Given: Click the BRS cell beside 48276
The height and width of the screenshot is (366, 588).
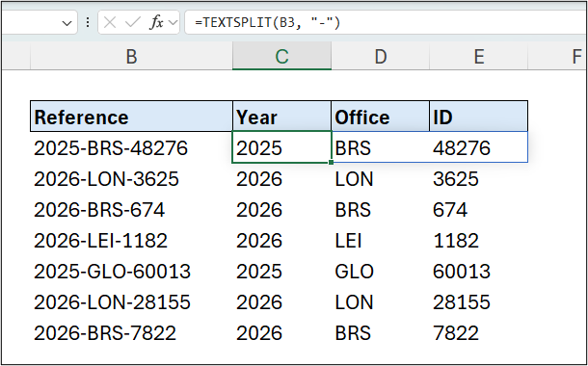Looking at the screenshot, I should [x=380, y=147].
